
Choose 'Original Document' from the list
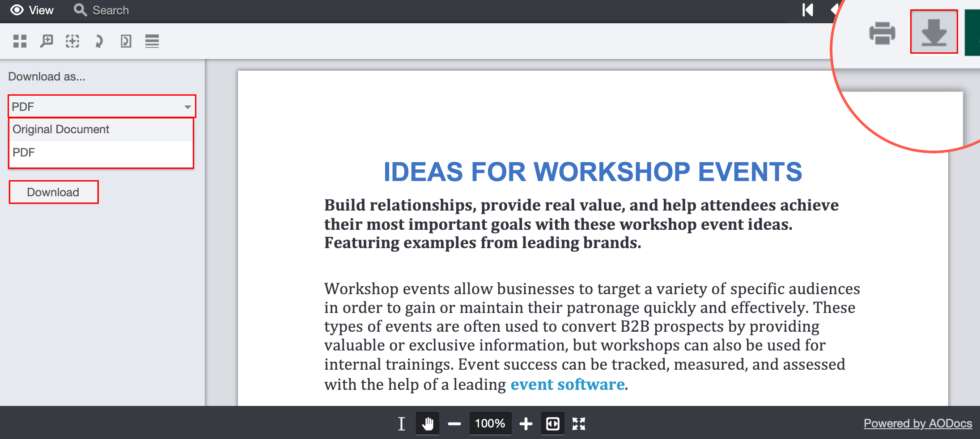tap(101, 130)
